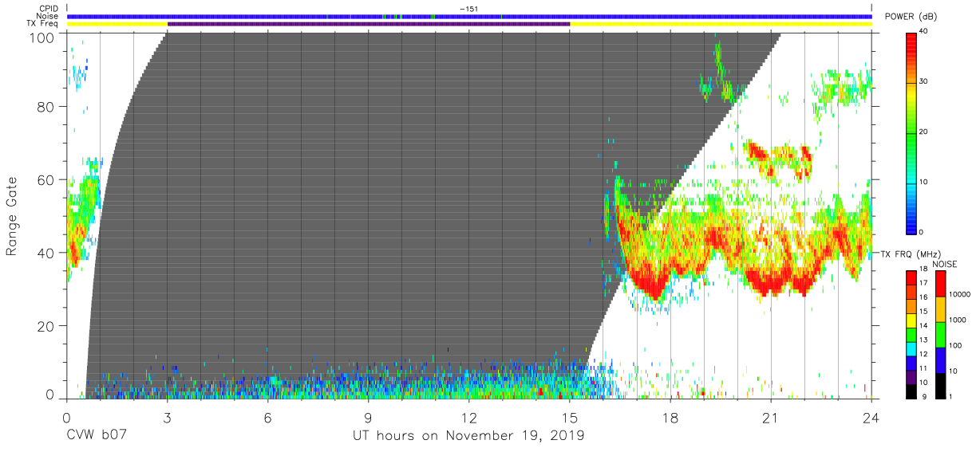Click the blue segment of the NOISE legend
The image size is (980, 452).
click(x=941, y=360)
